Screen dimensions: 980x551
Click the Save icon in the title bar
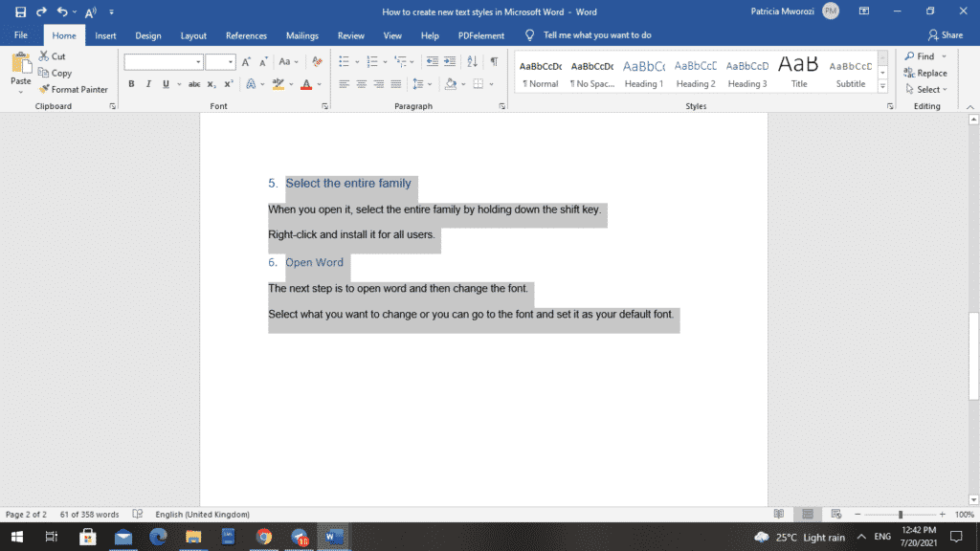(x=21, y=11)
